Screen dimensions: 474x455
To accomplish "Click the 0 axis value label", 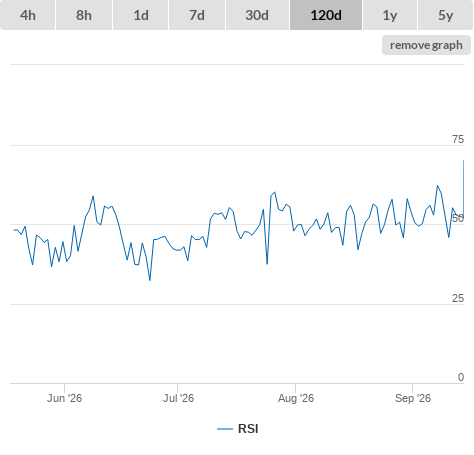I will (x=461, y=377).
